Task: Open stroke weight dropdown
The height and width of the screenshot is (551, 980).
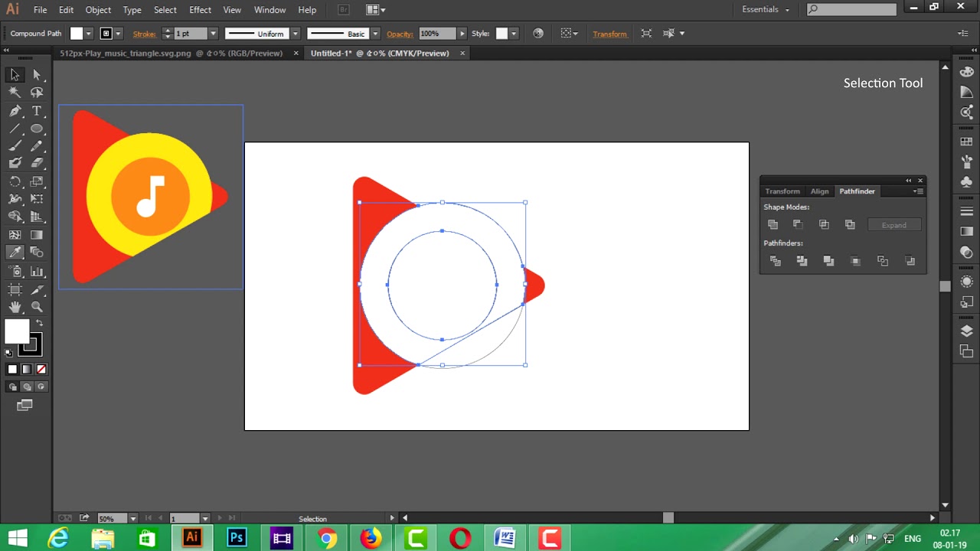Action: (213, 34)
